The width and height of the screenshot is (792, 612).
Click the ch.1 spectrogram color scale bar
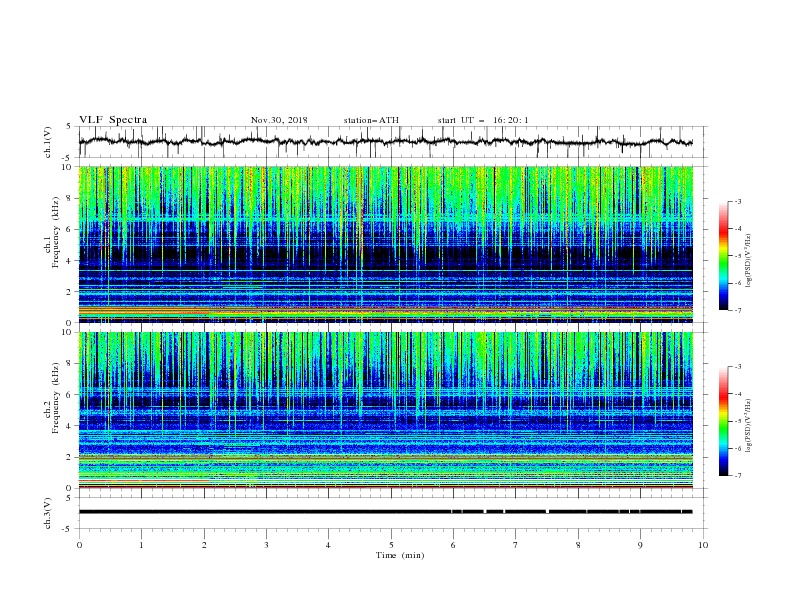724,256
